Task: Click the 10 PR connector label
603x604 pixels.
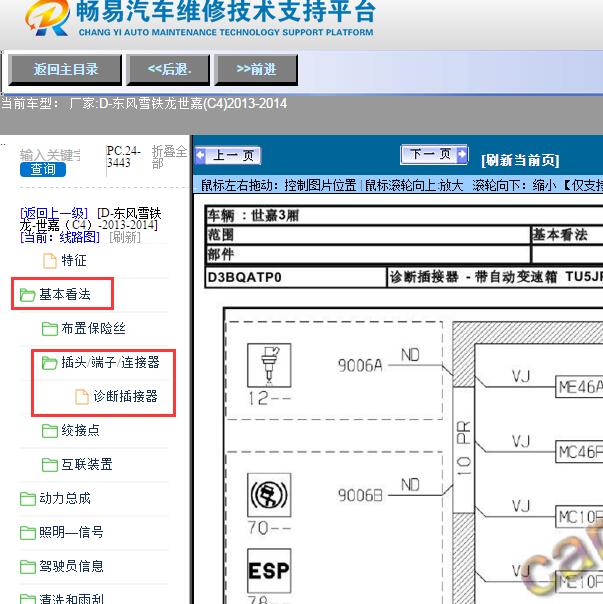Action: (x=464, y=448)
